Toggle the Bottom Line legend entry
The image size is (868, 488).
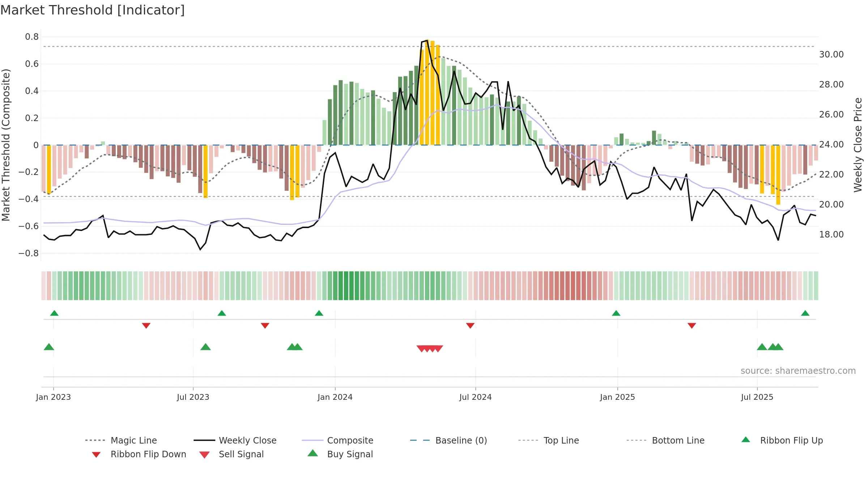665,440
